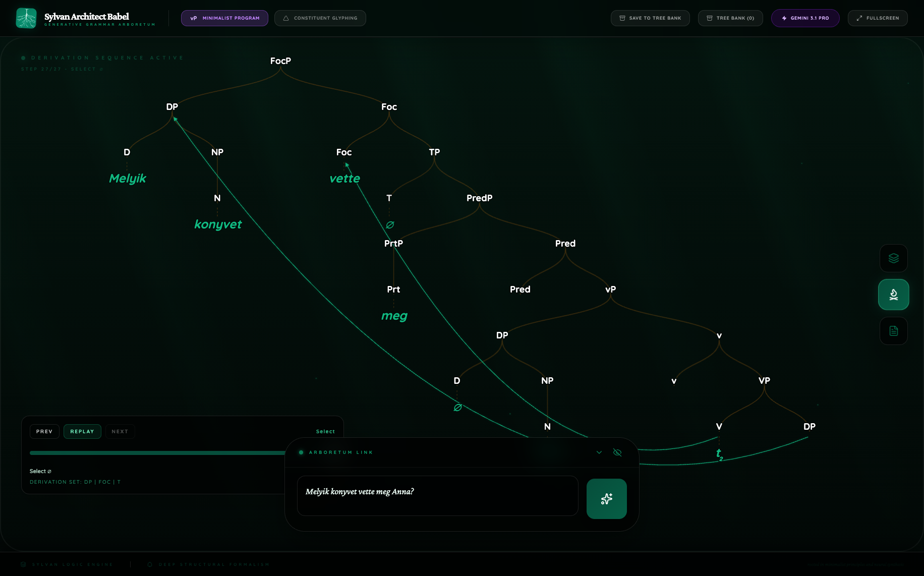Click the REPLAY button
924x576 pixels.
tap(82, 432)
